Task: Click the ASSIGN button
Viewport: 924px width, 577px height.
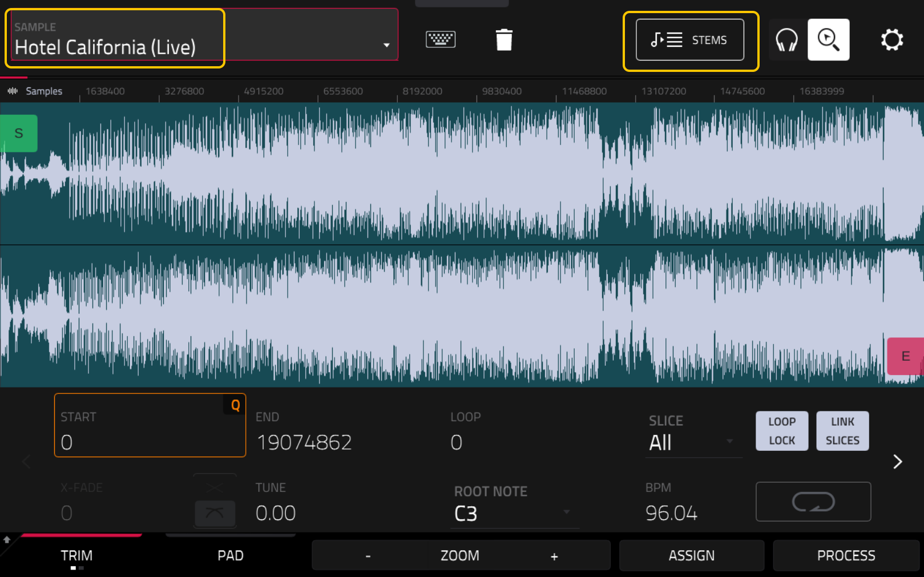Action: click(692, 555)
